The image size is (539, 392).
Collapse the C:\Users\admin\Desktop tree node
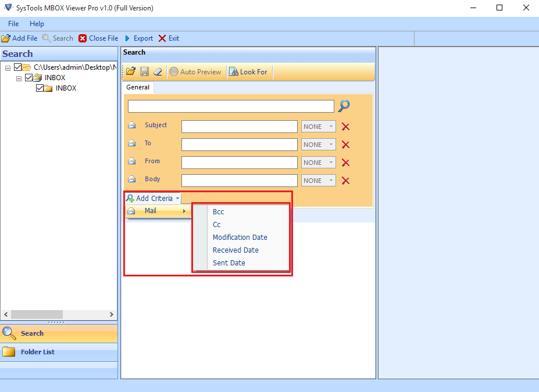8,68
